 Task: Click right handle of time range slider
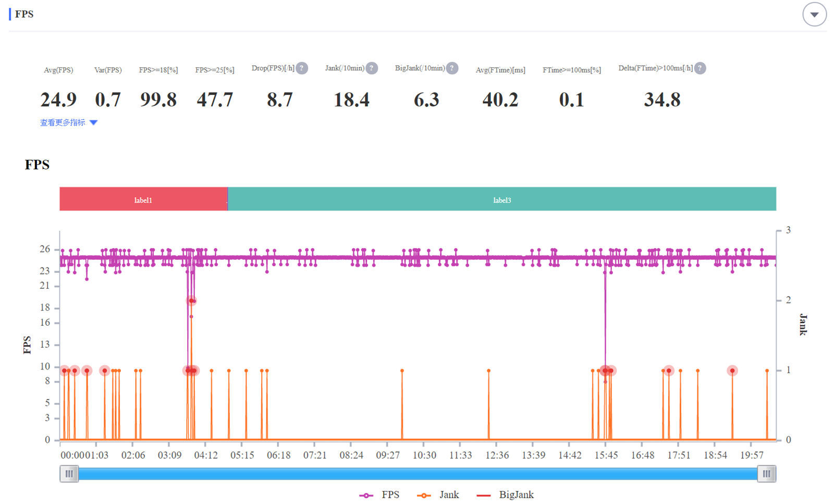coord(766,474)
